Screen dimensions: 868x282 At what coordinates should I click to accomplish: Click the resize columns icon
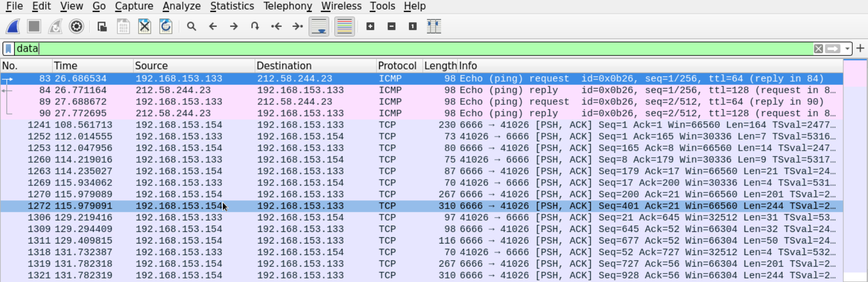point(434,26)
